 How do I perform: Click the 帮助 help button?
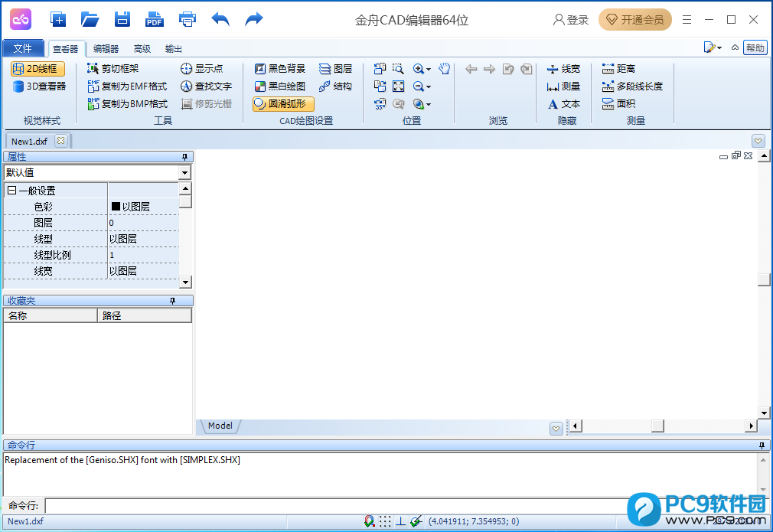click(755, 47)
